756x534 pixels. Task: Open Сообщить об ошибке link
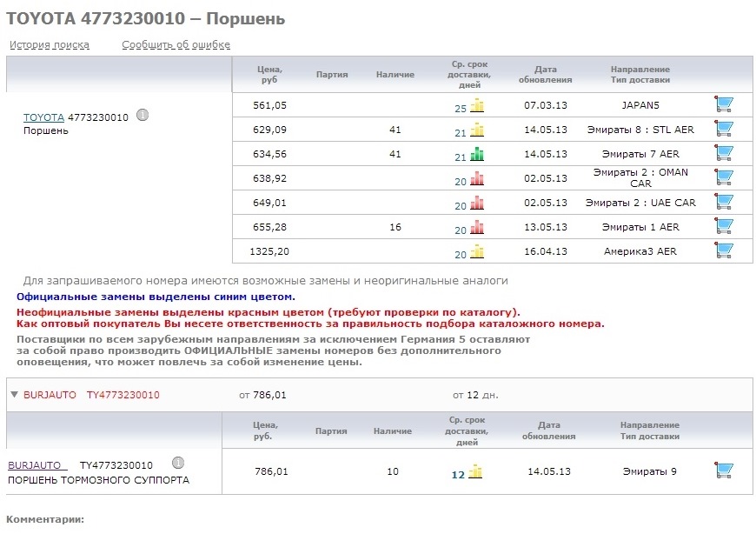176,44
